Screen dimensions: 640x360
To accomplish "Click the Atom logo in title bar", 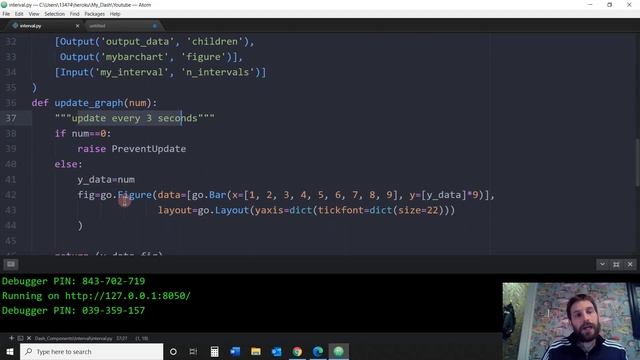I will [x=4, y=5].
